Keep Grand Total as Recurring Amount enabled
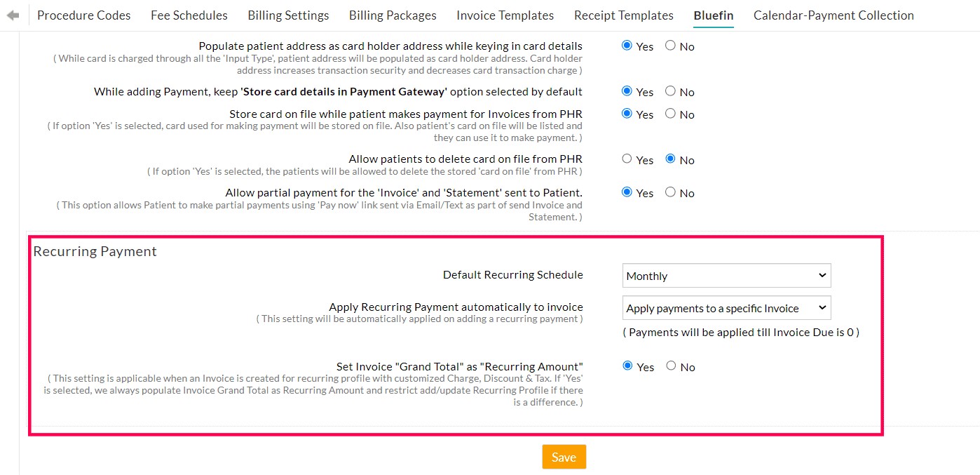Viewport: 980px width, 475px height. click(x=627, y=365)
